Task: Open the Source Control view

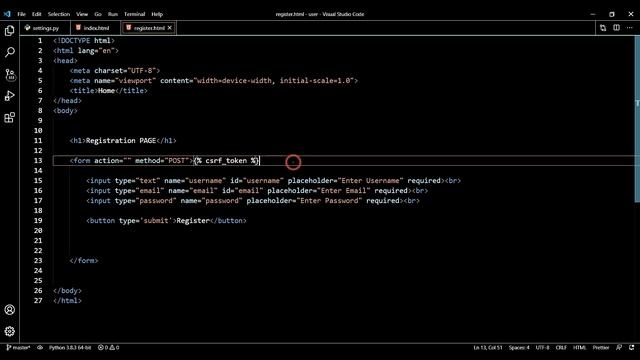Action: (10, 74)
